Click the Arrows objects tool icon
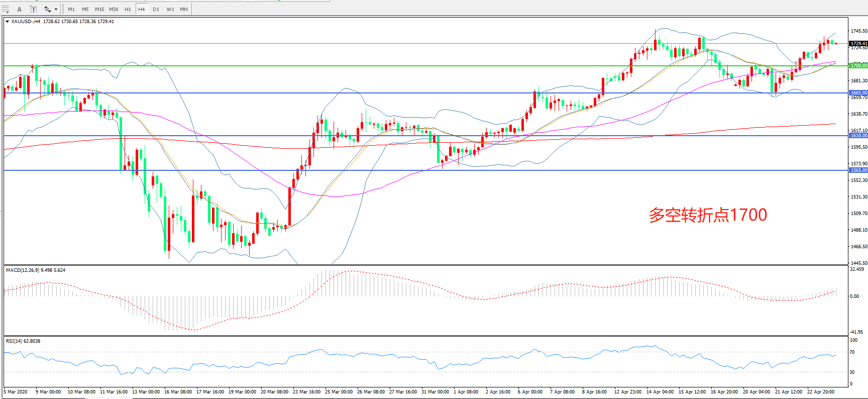 click(48, 9)
